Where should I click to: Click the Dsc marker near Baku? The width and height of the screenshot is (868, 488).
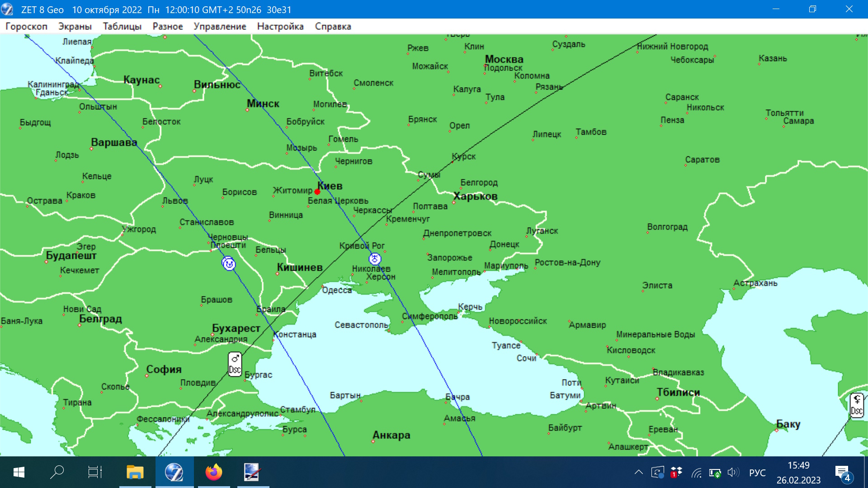(857, 405)
